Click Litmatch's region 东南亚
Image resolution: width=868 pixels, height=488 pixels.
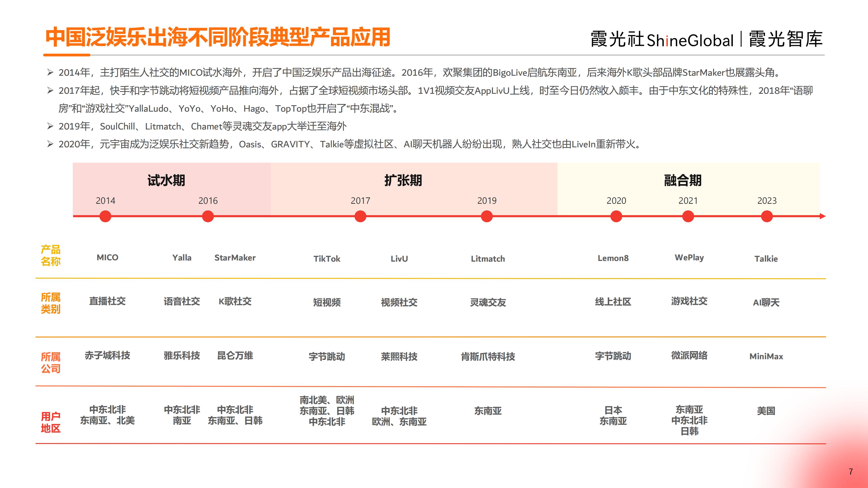click(x=488, y=411)
